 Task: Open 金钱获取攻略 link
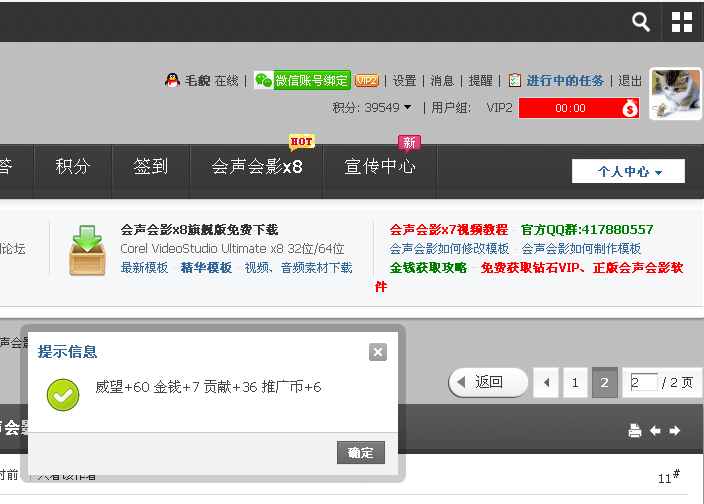tap(428, 268)
